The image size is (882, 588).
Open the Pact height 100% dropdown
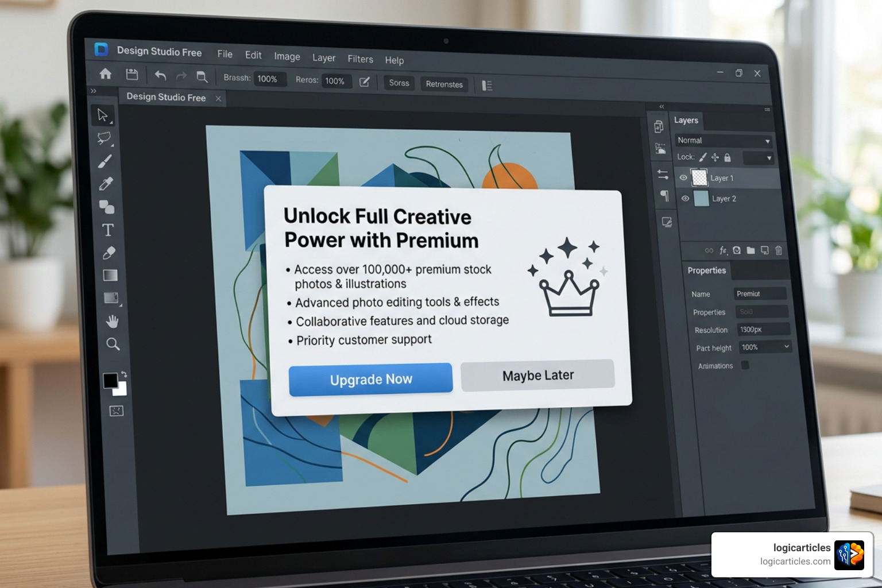pos(765,347)
